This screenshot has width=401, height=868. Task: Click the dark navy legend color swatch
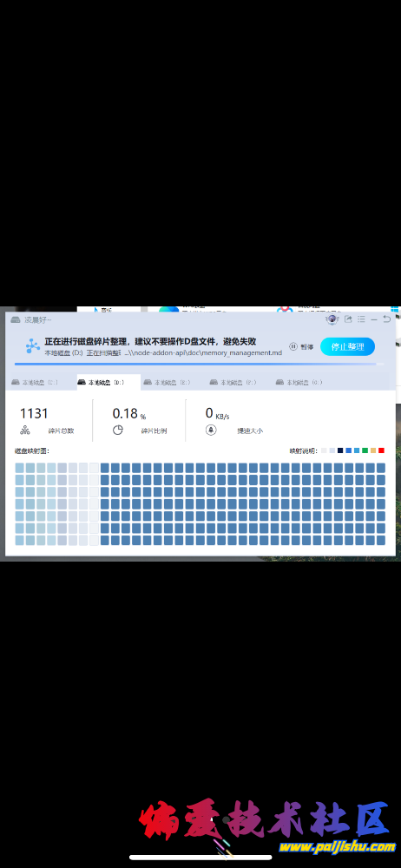340,450
